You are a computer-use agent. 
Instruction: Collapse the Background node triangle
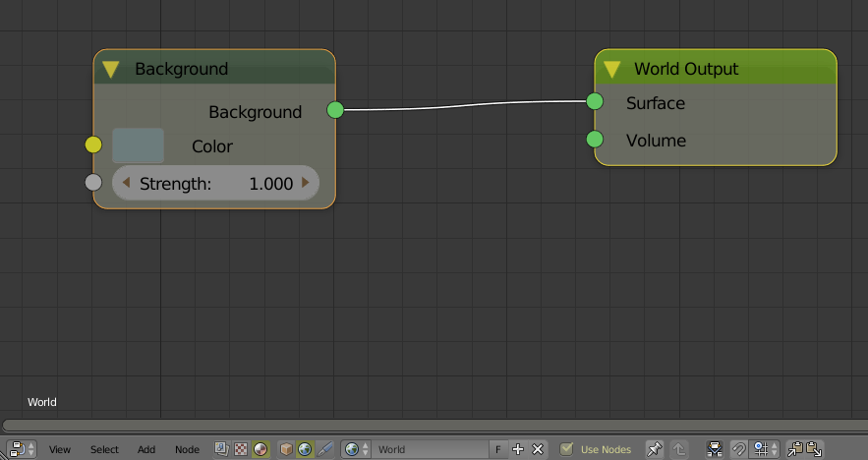(x=111, y=69)
